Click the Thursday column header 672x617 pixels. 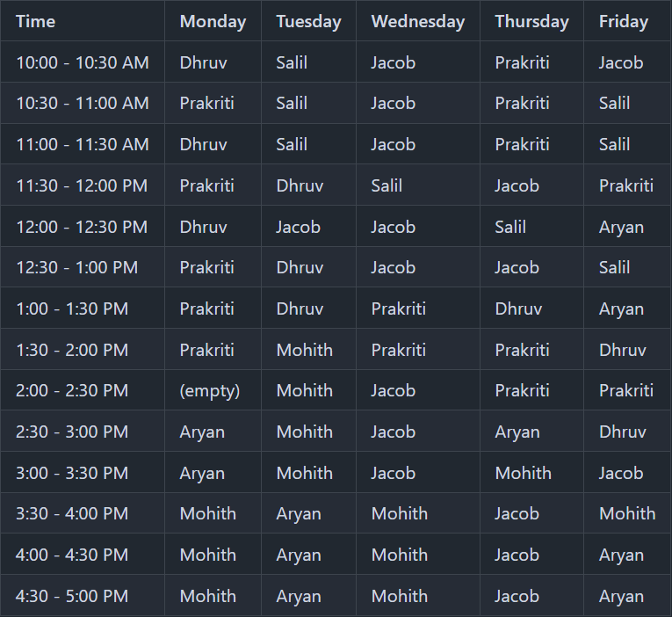pos(531,22)
